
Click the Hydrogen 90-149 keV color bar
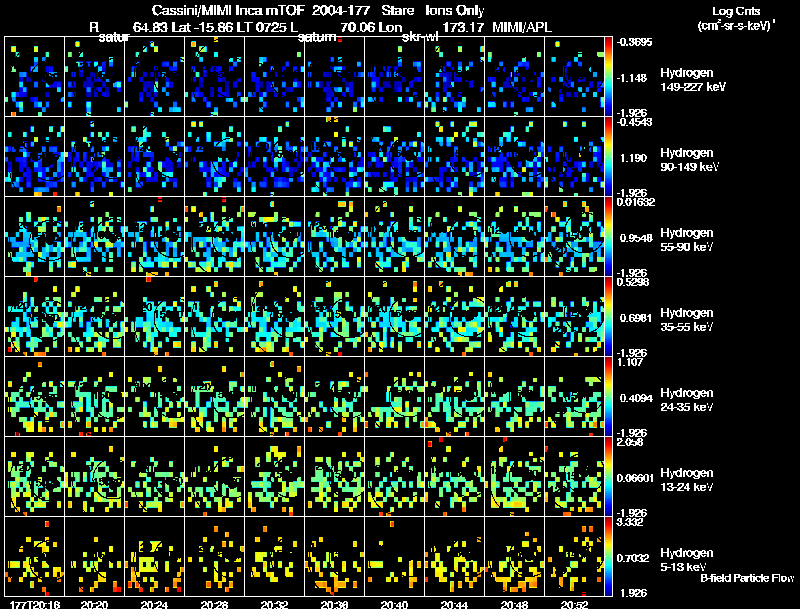[x=608, y=157]
